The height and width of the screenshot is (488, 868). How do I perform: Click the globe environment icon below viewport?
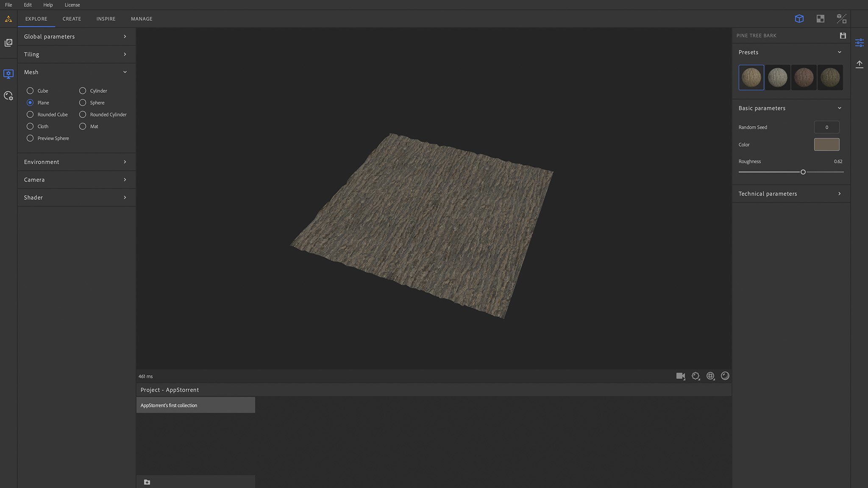[x=710, y=376]
